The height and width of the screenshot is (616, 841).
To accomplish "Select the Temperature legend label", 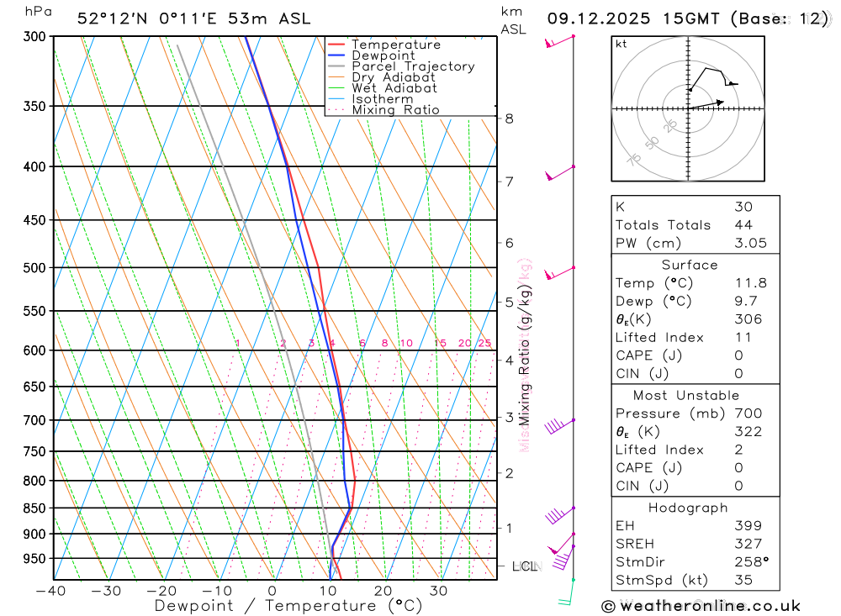I will (x=396, y=45).
